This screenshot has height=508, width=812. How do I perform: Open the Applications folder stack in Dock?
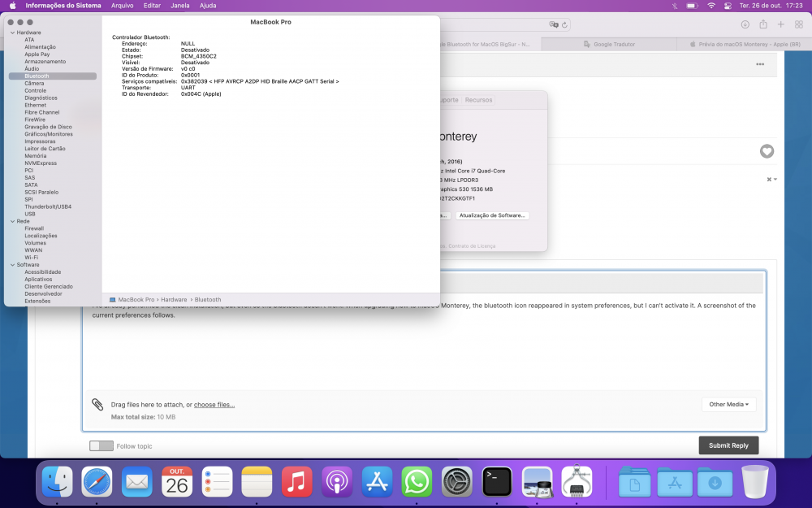click(674, 481)
